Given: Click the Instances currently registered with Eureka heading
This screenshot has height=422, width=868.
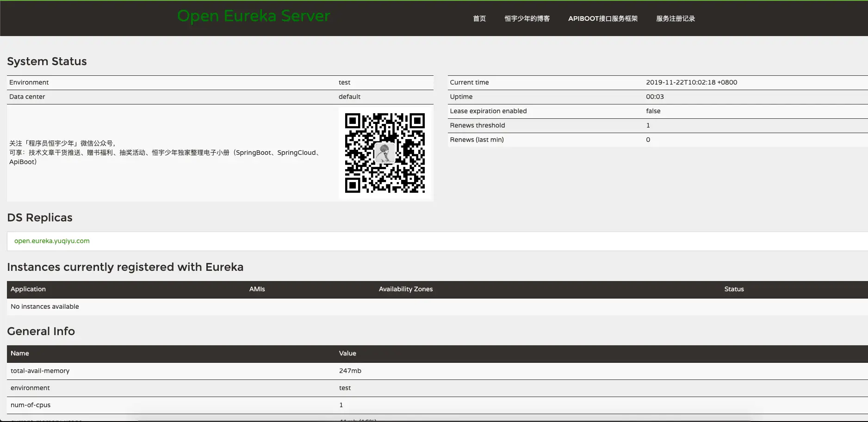Looking at the screenshot, I should coord(125,267).
